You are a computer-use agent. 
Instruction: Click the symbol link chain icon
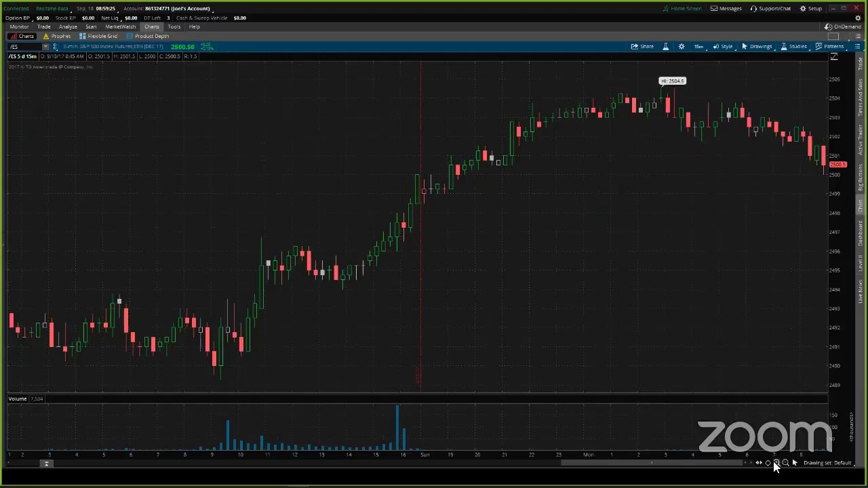(55, 47)
